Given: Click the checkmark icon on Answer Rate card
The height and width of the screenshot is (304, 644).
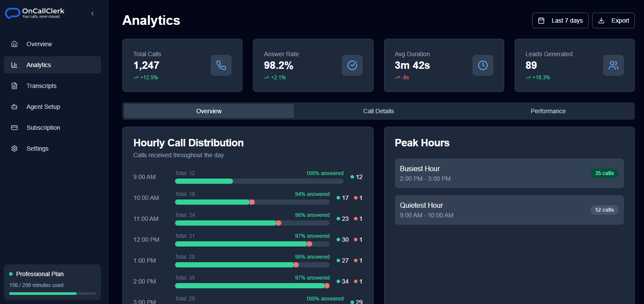Looking at the screenshot, I should click(352, 65).
